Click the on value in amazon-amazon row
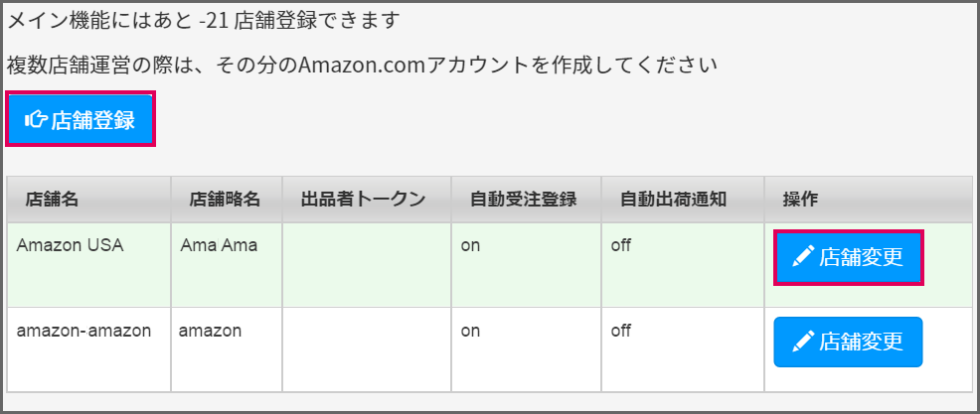 coord(470,331)
